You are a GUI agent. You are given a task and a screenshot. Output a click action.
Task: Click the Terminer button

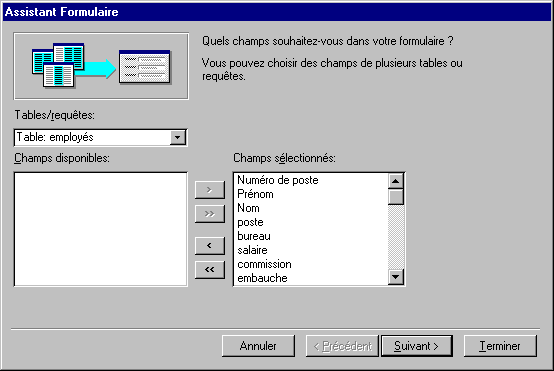click(500, 346)
